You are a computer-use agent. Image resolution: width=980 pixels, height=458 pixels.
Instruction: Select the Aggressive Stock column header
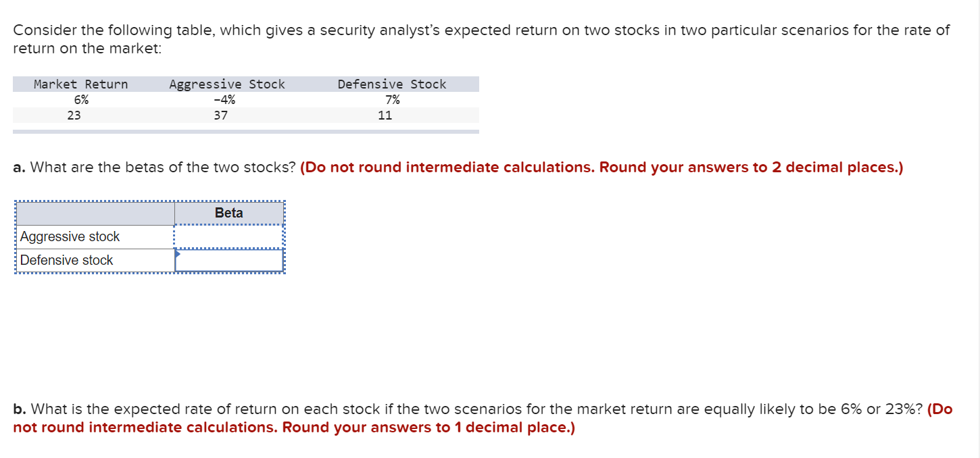point(226,84)
